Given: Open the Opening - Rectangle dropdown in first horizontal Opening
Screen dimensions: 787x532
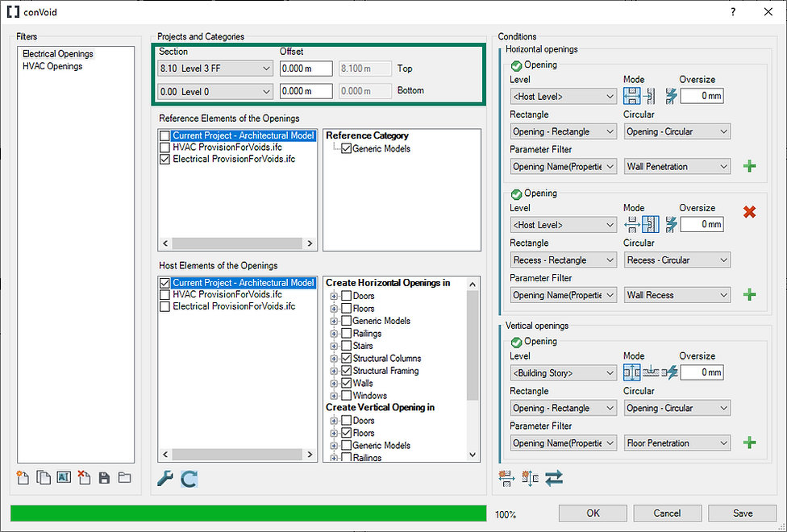Looking at the screenshot, I should pyautogui.click(x=563, y=131).
